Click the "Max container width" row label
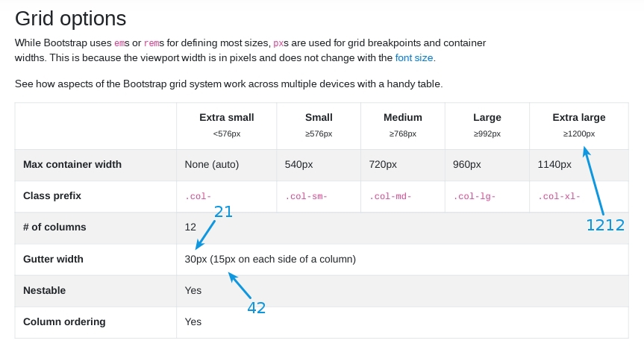 click(x=72, y=164)
